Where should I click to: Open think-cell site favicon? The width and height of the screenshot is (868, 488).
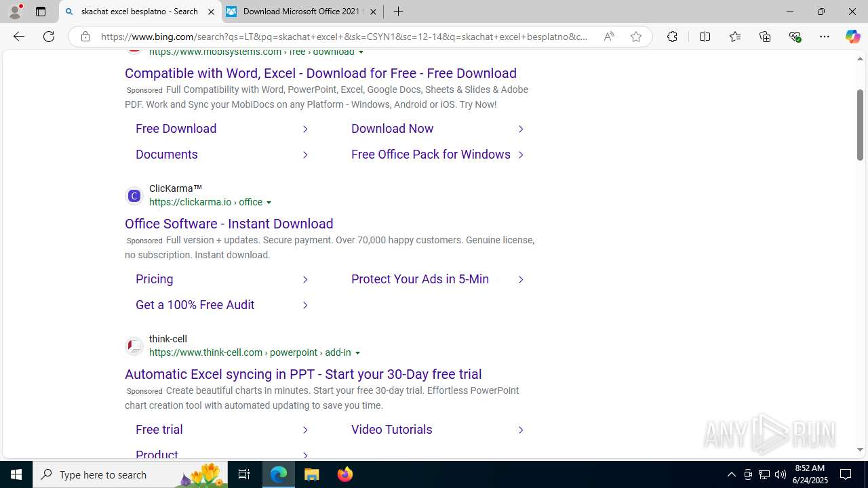(134, 346)
